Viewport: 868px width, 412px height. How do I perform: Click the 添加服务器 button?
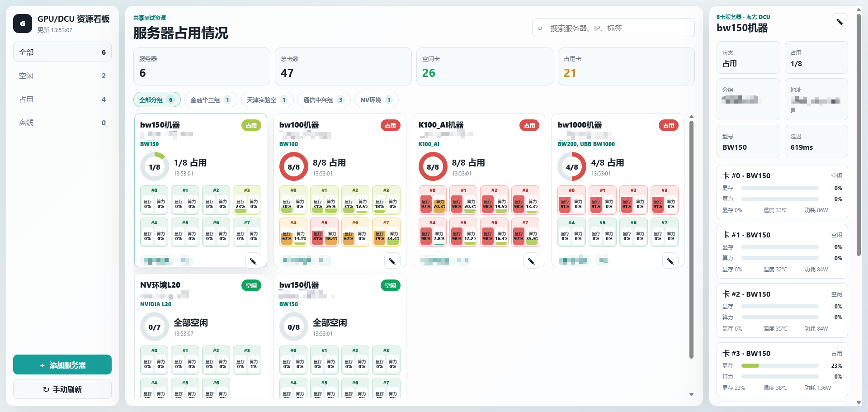coord(62,365)
